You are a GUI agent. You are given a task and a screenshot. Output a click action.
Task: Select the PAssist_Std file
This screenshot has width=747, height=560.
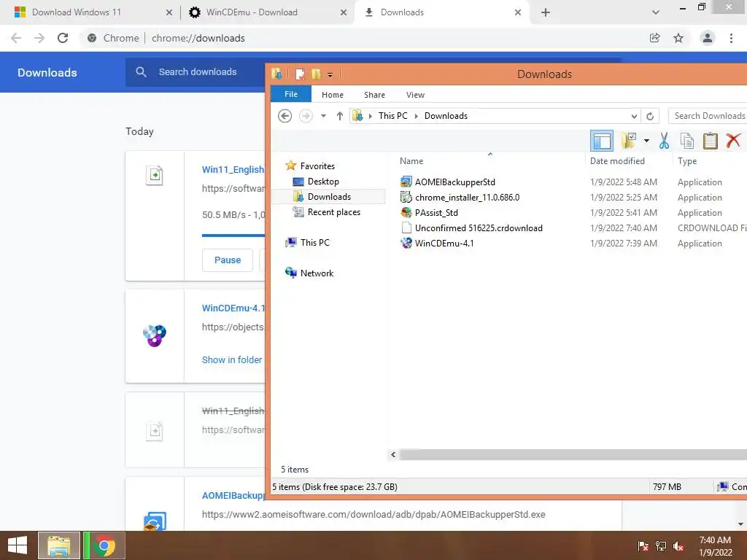tap(436, 212)
